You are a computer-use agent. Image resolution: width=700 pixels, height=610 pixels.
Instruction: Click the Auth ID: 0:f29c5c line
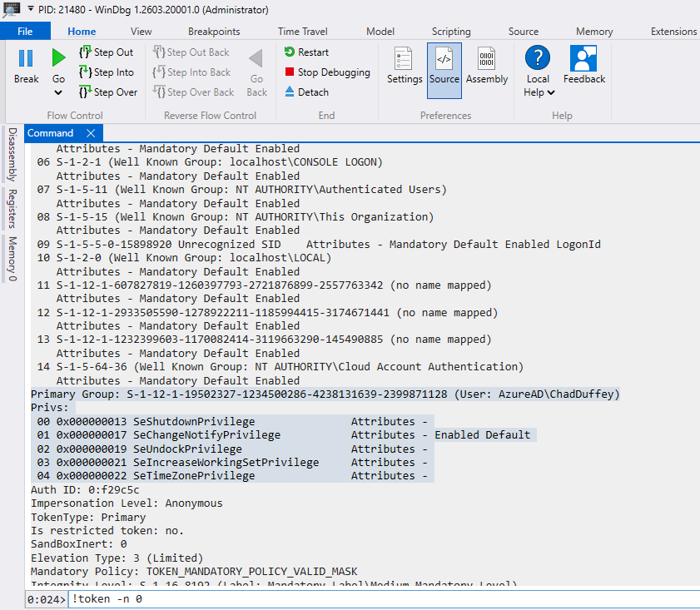85,490
